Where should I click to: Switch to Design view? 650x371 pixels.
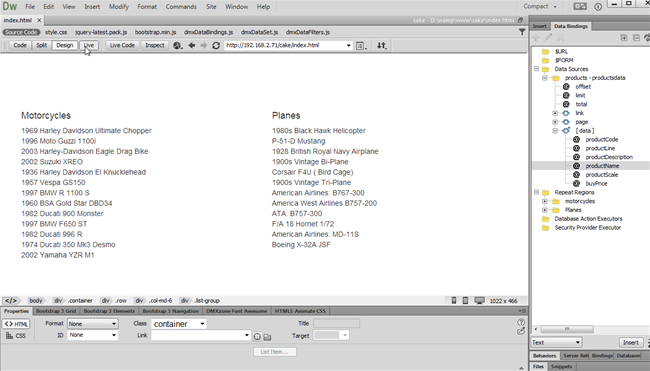pos(65,45)
